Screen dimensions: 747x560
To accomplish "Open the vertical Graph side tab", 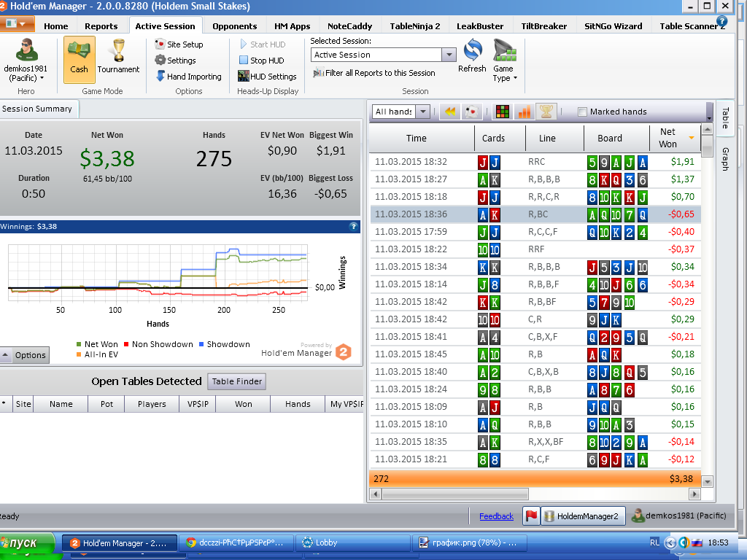I will [726, 159].
